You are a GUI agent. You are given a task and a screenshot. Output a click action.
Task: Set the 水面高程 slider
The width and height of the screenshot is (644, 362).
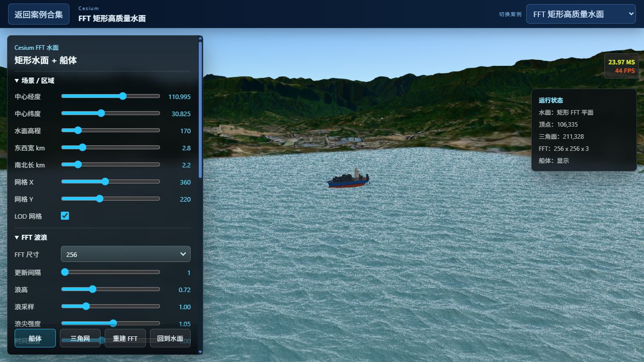(111, 130)
